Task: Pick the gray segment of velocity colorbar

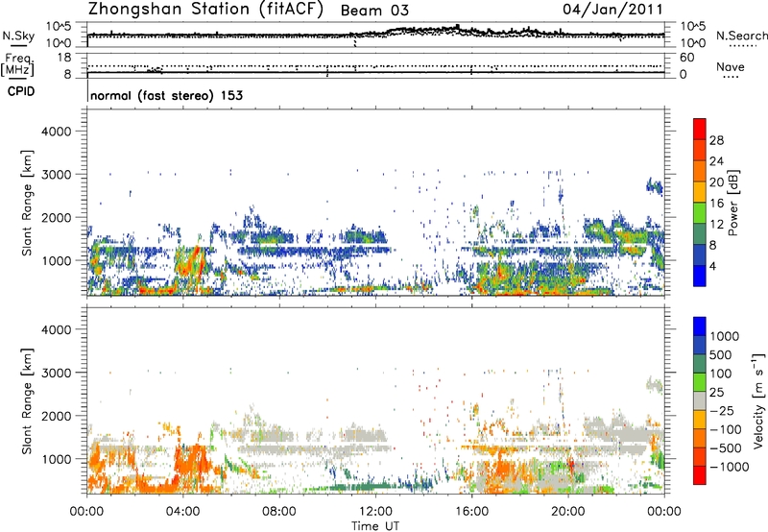Action: [700, 400]
